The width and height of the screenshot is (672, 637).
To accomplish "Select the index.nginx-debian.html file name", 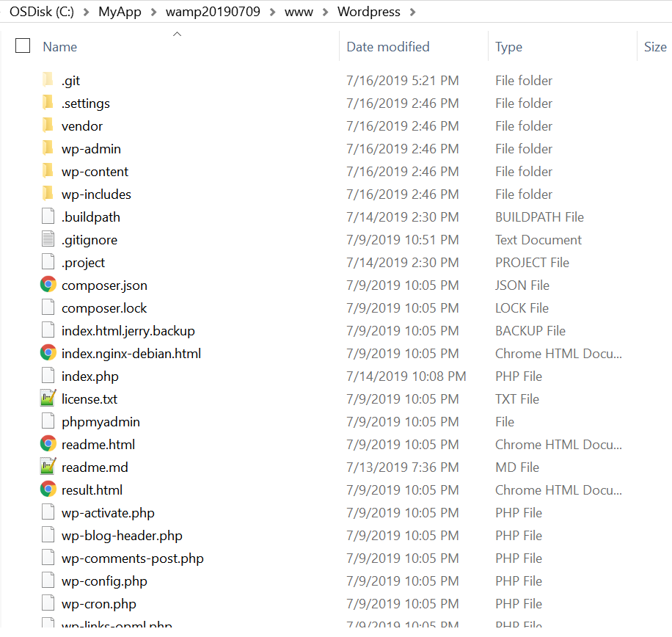I will coord(131,354).
